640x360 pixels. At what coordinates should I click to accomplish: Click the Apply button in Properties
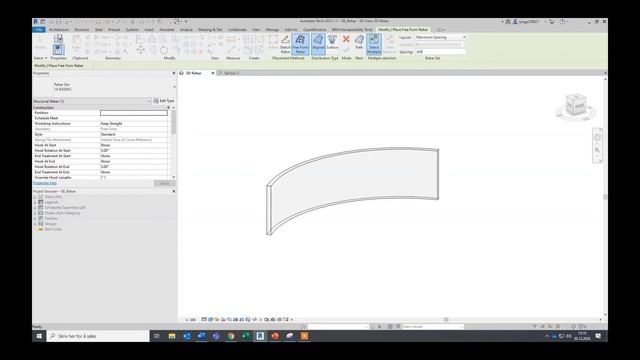164,183
